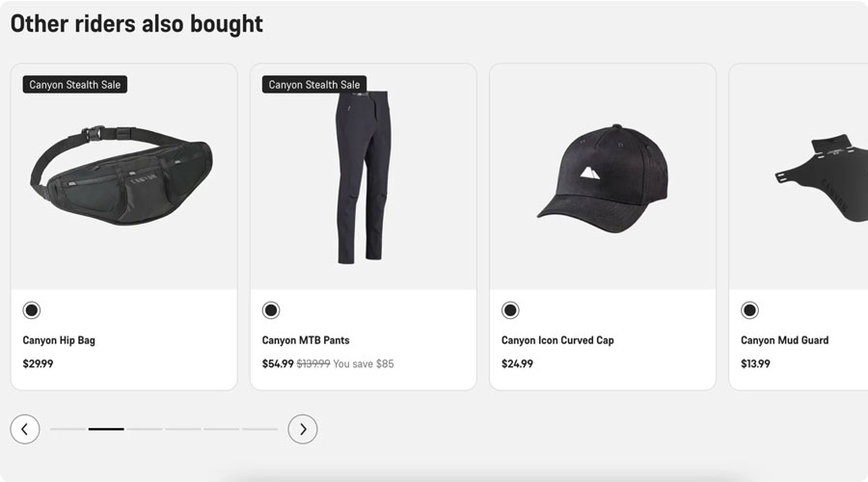This screenshot has height=482, width=868.
Task: Open the Canyon MTB Pants product image
Action: 363,178
